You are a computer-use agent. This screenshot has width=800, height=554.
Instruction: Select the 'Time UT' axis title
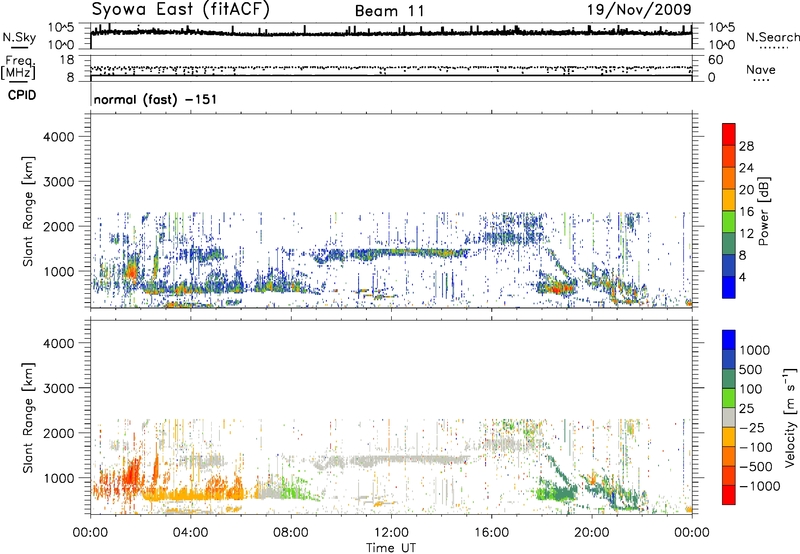[x=391, y=547]
